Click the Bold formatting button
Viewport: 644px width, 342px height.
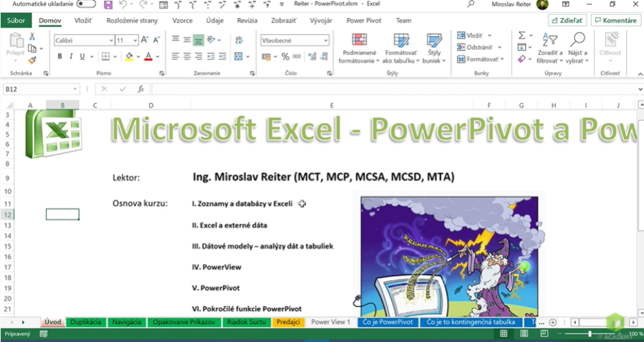(60, 57)
